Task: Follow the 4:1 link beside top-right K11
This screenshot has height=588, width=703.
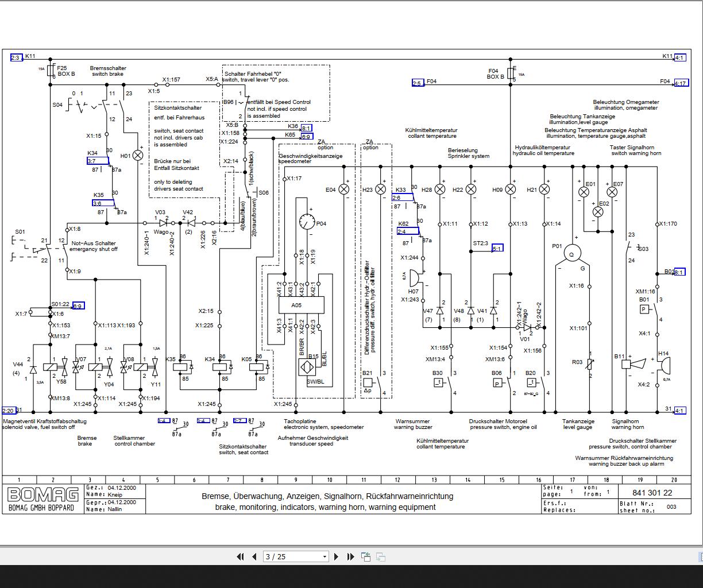Action: point(679,57)
